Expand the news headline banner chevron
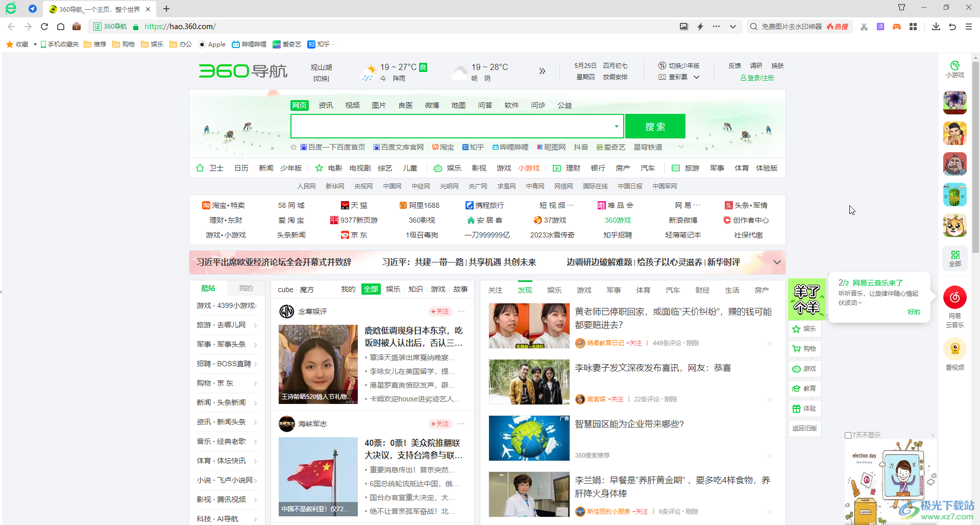This screenshot has width=980, height=525. [777, 262]
